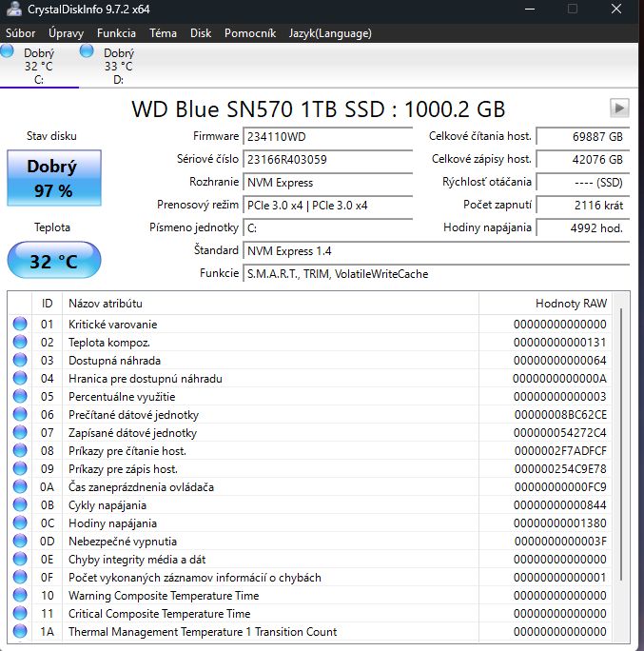Click the 32 °C temperature button
The image size is (644, 651).
[54, 260]
